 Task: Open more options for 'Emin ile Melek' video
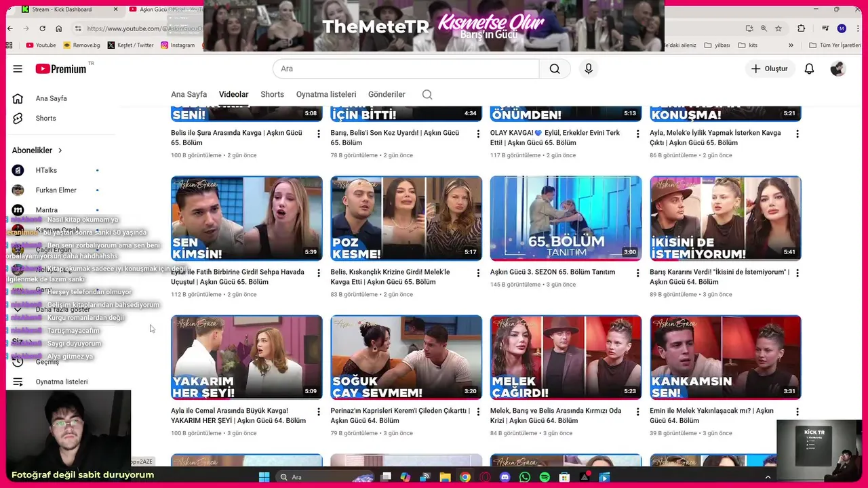point(797,412)
